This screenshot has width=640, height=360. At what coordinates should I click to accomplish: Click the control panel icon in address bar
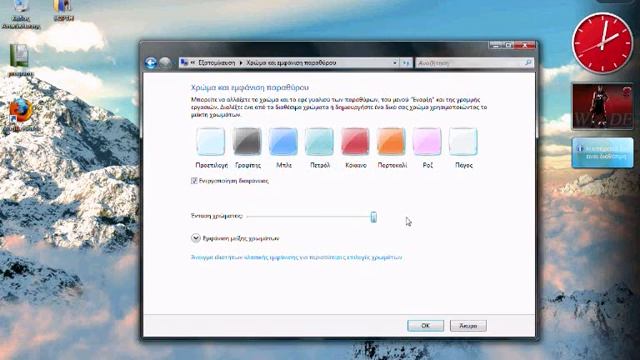(184, 62)
